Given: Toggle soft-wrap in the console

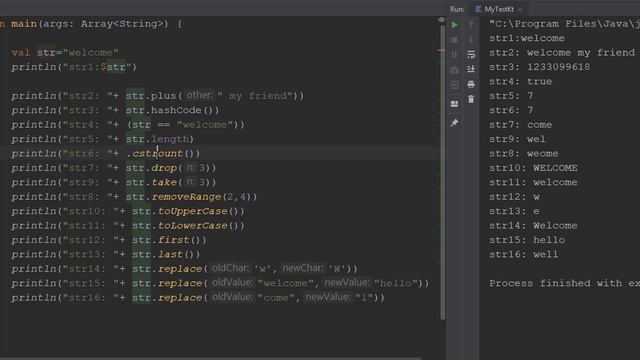Looking at the screenshot, I should (471, 54).
